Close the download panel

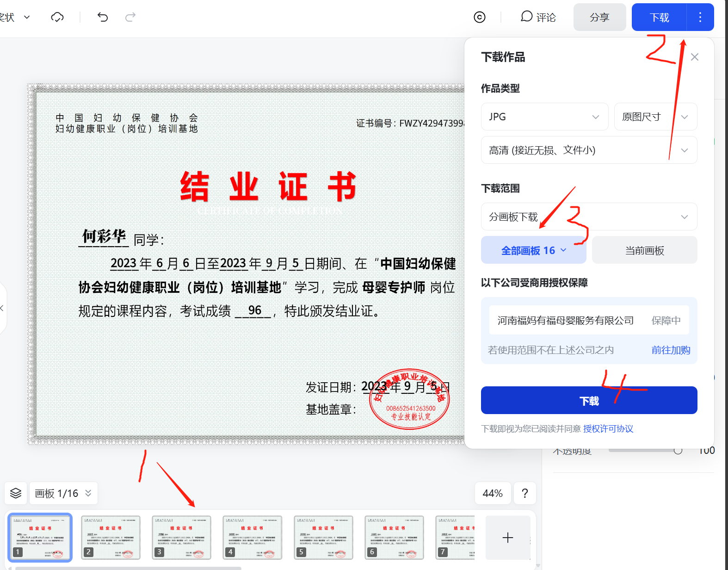click(x=694, y=57)
